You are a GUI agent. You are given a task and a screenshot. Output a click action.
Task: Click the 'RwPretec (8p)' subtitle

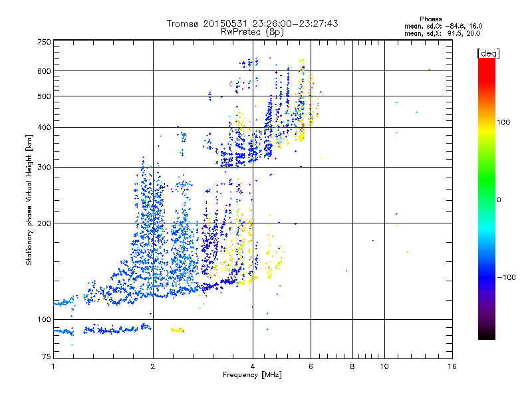(252, 32)
